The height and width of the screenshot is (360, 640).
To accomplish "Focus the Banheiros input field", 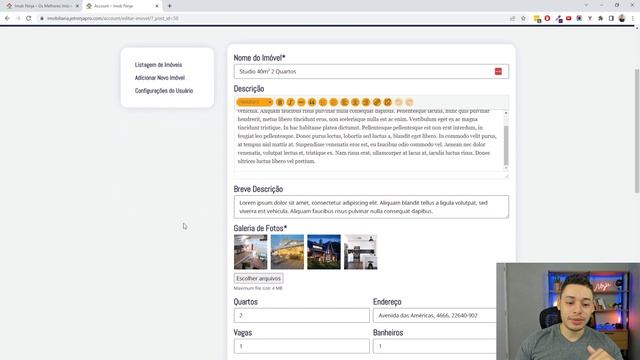I will point(435,346).
